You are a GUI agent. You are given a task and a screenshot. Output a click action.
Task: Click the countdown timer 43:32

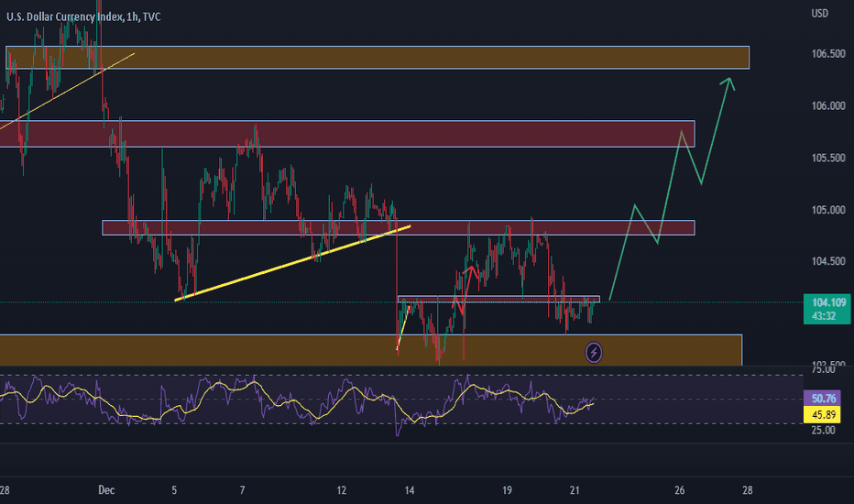[824, 316]
